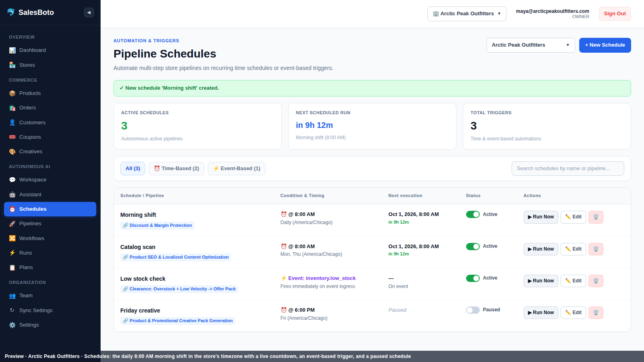The image size is (644, 362).
Task: Go to Pipelines page
Action: tap(50, 224)
